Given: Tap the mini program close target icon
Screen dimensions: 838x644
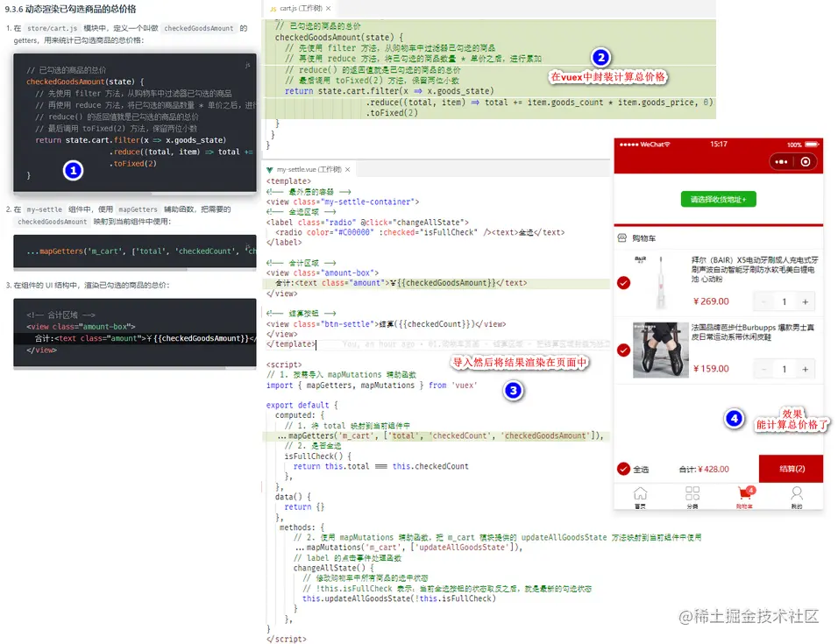Looking at the screenshot, I should coord(806,162).
